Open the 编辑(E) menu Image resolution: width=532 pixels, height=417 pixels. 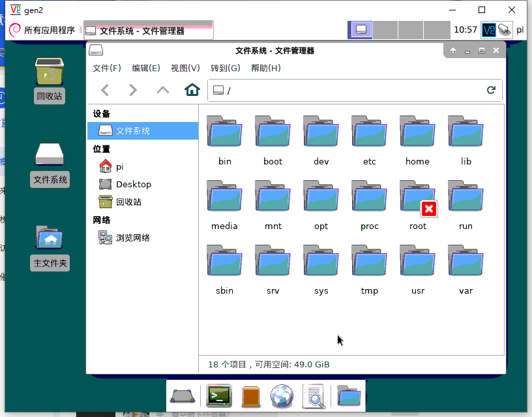146,69
